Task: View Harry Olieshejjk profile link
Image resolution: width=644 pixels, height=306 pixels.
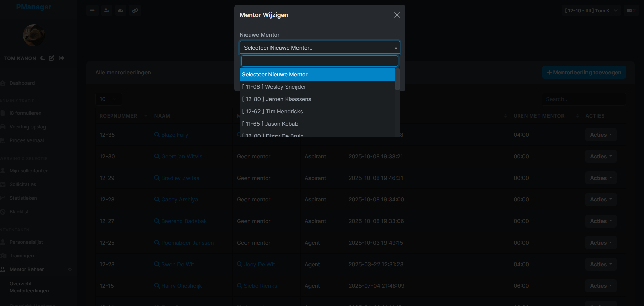Action: 178,286
